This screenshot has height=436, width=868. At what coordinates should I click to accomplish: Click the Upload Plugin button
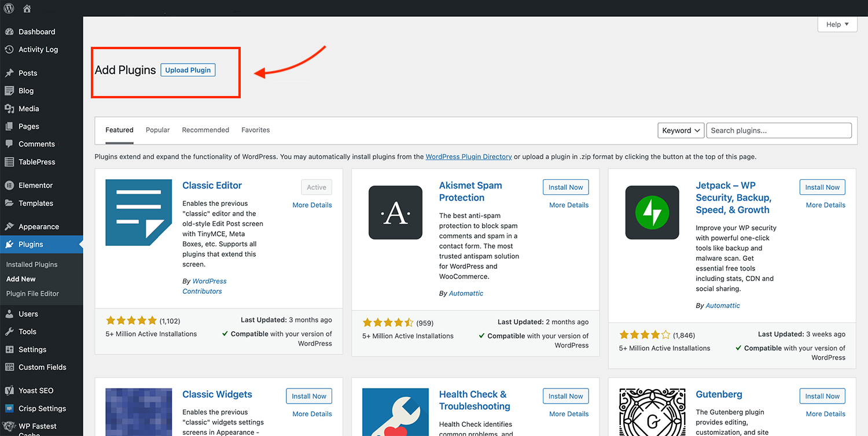tap(188, 70)
